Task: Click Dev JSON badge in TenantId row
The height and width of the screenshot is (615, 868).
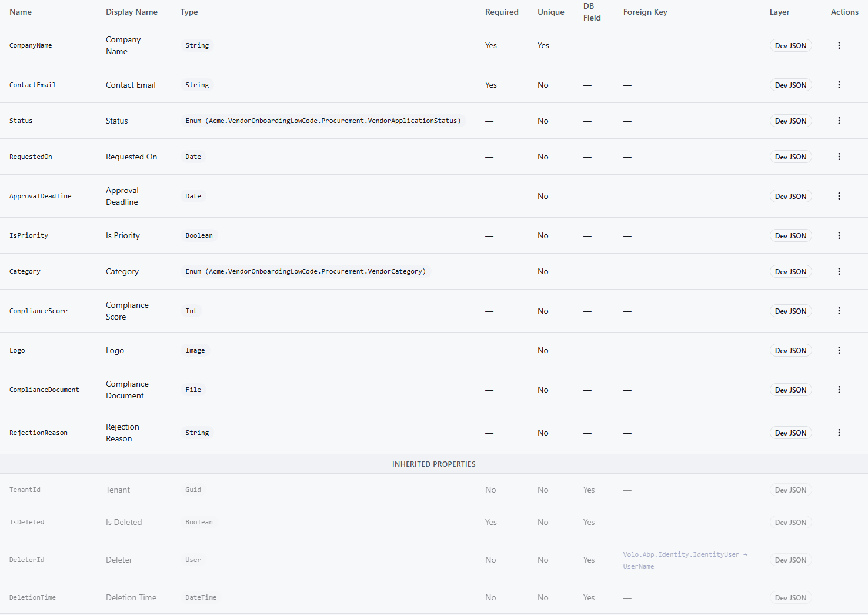Action: (790, 490)
